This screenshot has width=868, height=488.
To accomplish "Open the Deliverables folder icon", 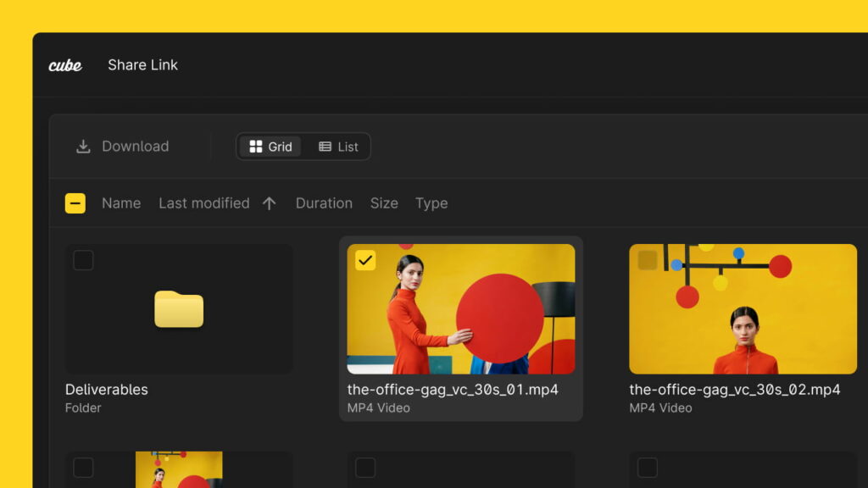I will point(179,308).
